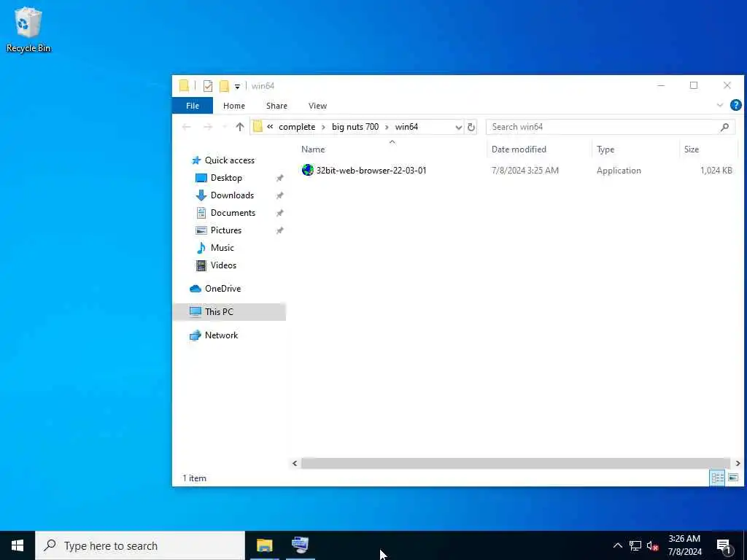Click the New folder icon in title bar
This screenshot has width=747, height=560.
point(224,86)
